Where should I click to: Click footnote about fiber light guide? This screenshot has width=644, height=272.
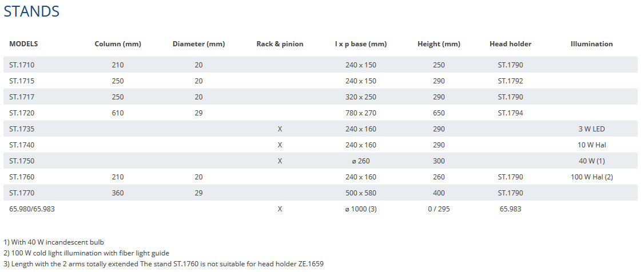(86, 253)
